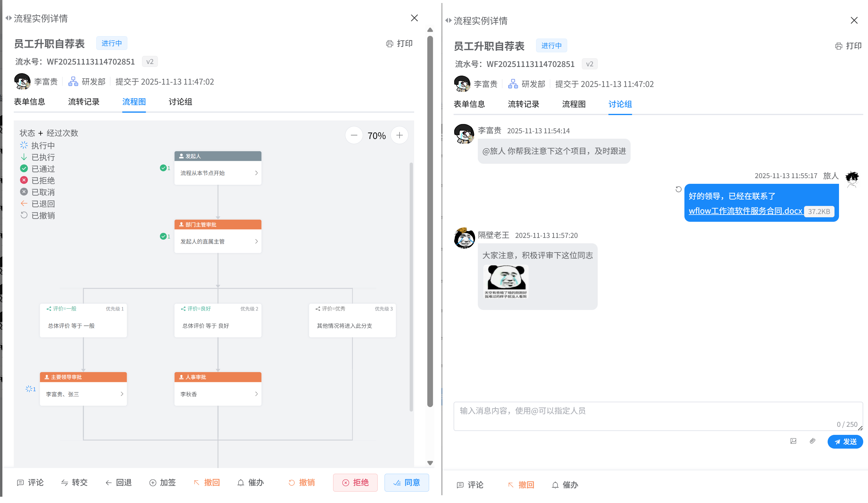Open the panda meme image thumbnail
Screen dimensions: 868x503
tap(506, 282)
